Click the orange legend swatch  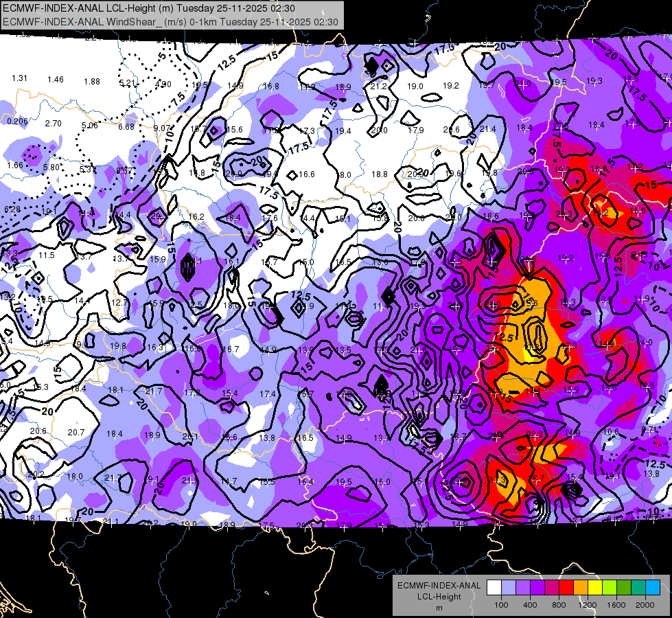(x=581, y=587)
